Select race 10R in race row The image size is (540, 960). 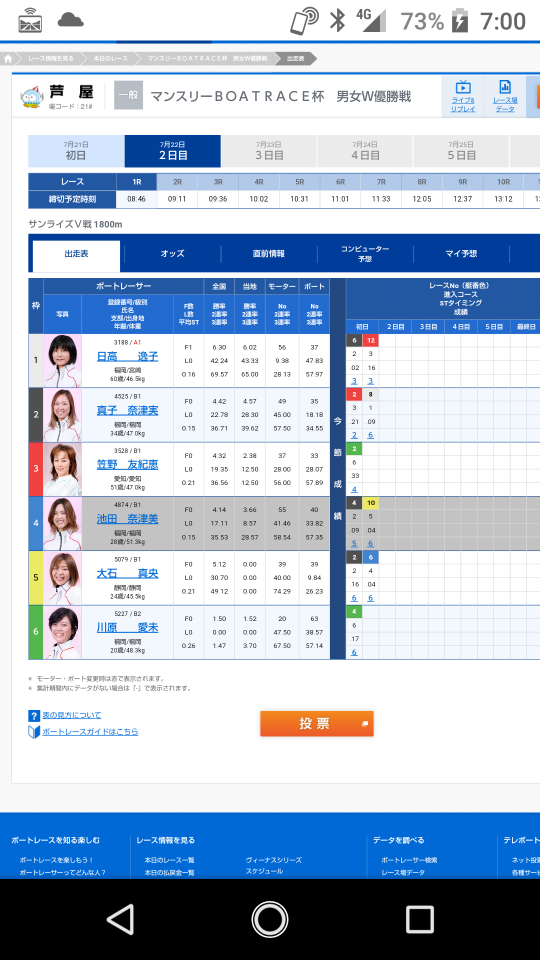pos(503,182)
